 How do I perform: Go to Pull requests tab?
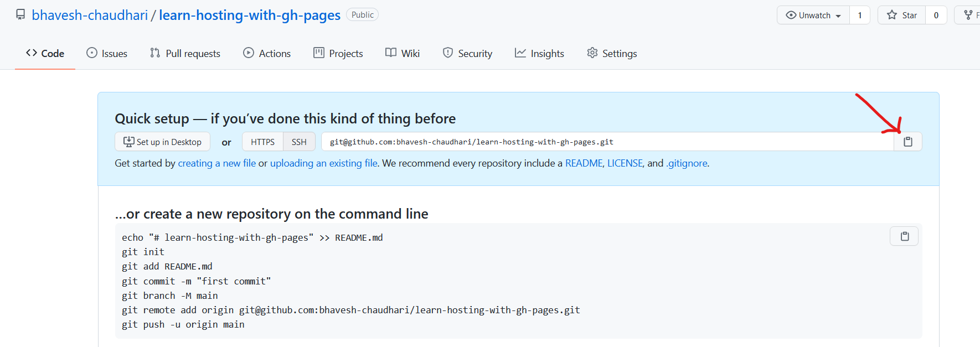pos(185,53)
